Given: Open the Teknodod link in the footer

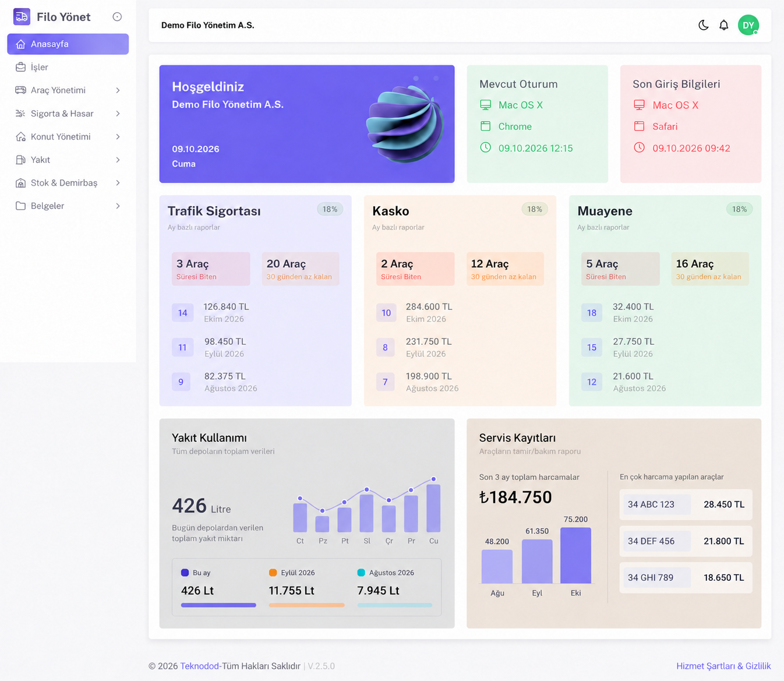Looking at the screenshot, I should 200,666.
